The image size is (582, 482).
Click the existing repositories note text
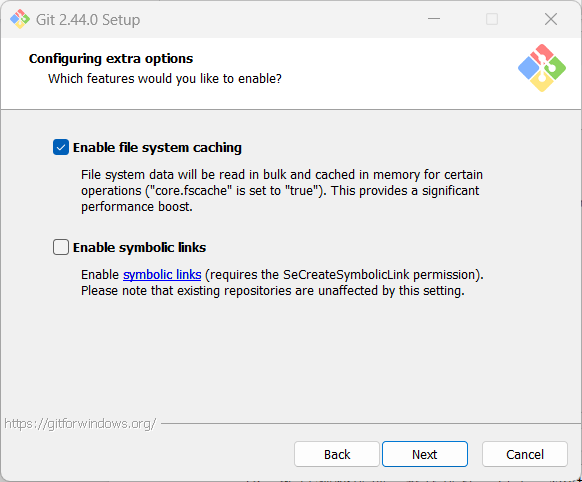click(273, 291)
